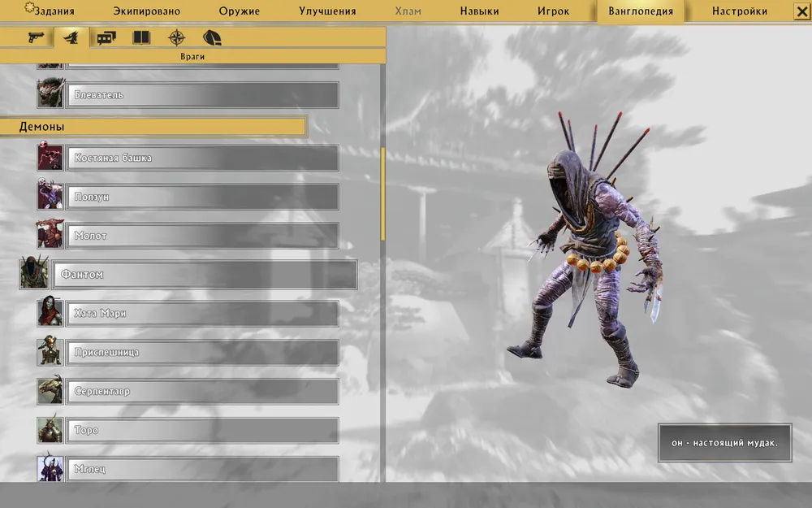812x508 pixels.
Task: Switch to the Задания tab
Action: click(49, 11)
